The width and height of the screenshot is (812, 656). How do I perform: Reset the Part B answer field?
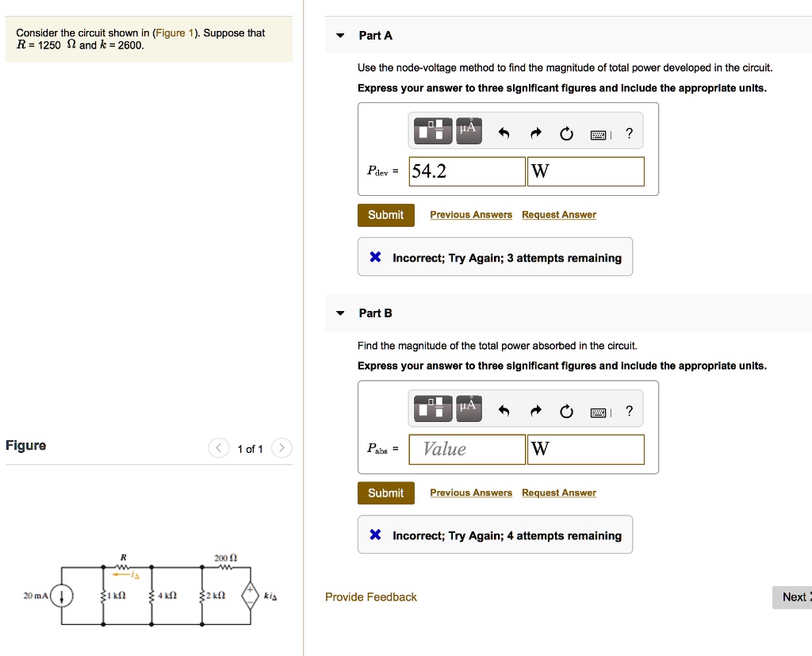566,411
